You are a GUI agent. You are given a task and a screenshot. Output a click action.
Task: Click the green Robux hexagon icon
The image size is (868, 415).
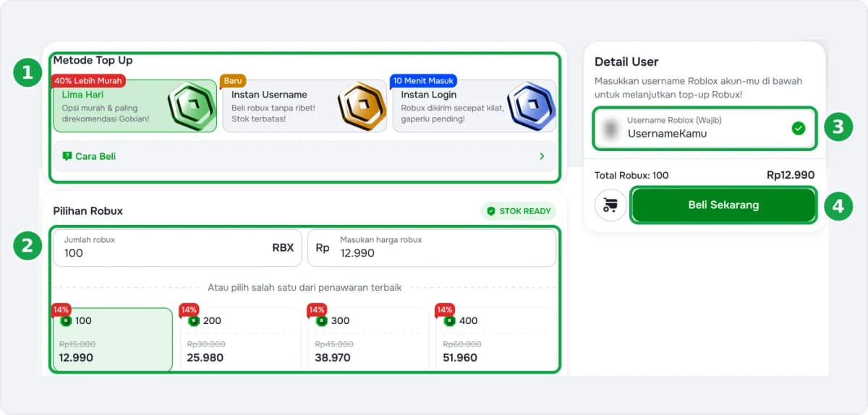click(x=192, y=106)
